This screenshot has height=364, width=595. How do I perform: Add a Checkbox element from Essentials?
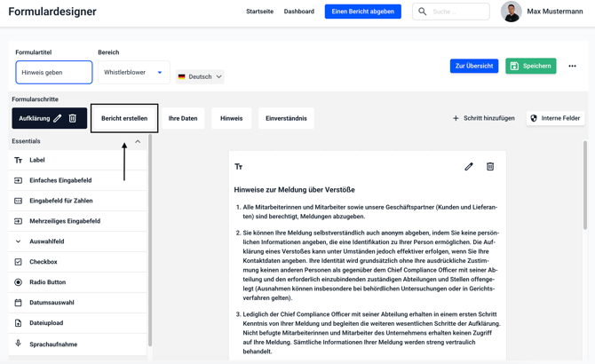pyautogui.click(x=43, y=262)
